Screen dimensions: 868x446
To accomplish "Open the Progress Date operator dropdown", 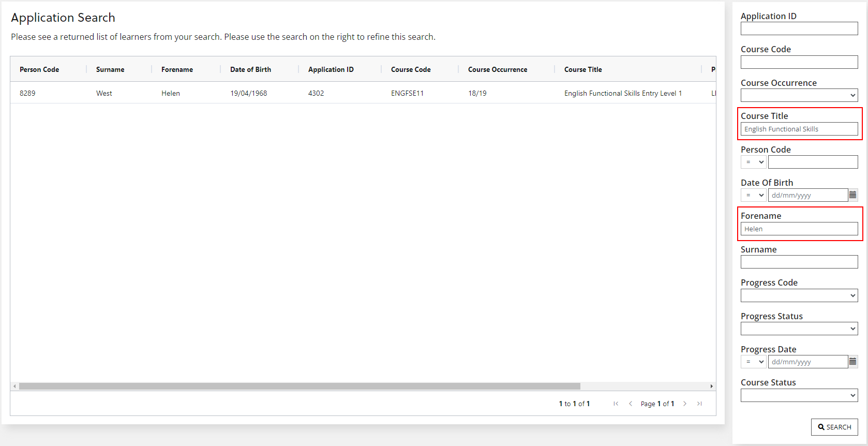I will 754,362.
